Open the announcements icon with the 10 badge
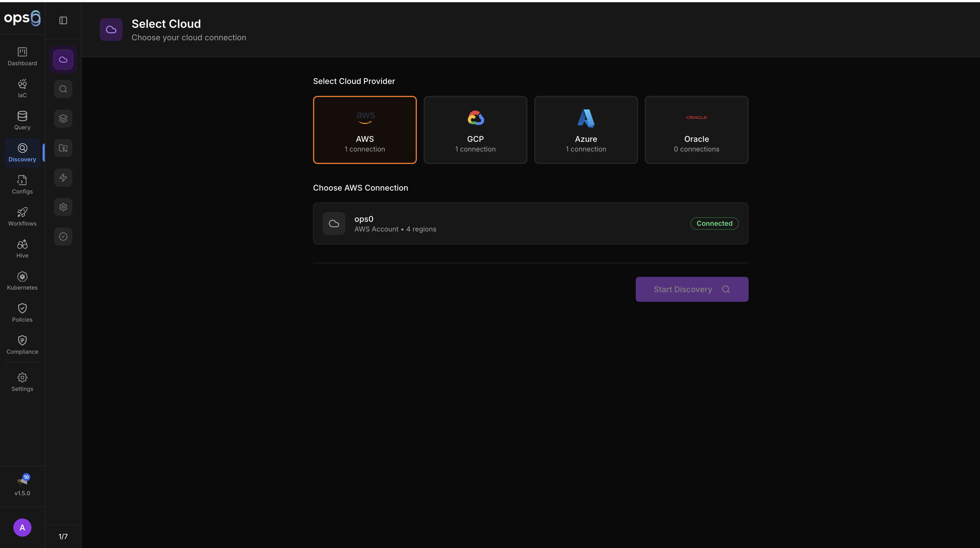The image size is (980, 548). click(22, 481)
